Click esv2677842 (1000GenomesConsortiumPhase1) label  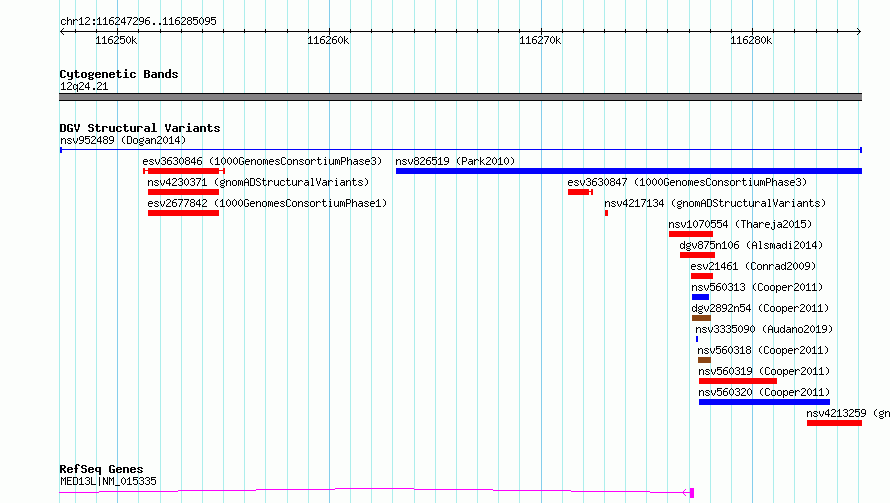267,203
